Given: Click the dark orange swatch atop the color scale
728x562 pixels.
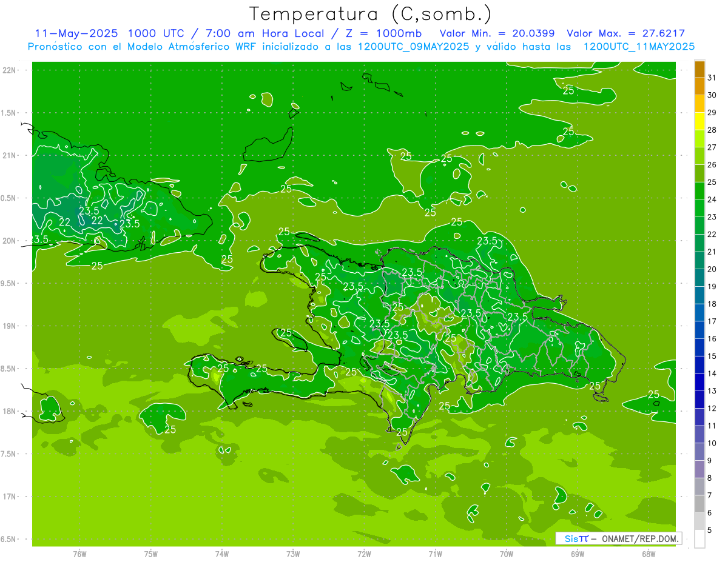Looking at the screenshot, I should point(699,69).
